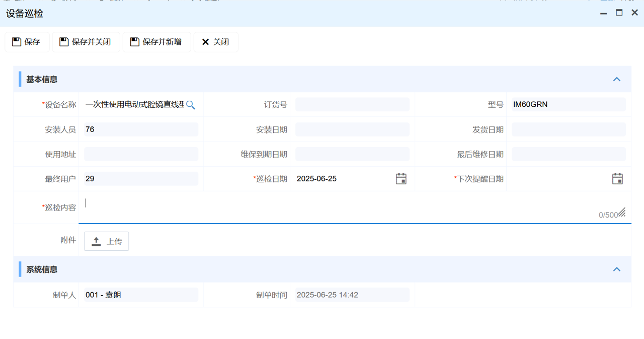
Task: Grab the 巡检内容 textarea resize handle
Action: 622,213
